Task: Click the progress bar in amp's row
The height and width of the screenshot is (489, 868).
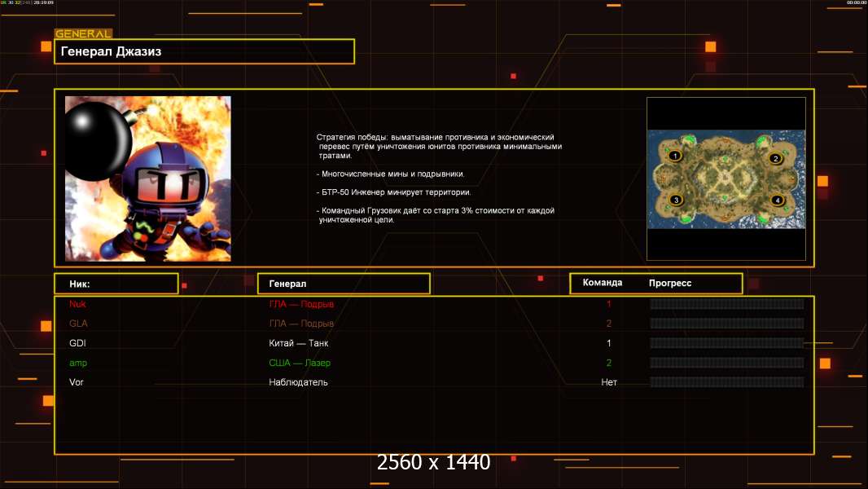Action: click(727, 363)
